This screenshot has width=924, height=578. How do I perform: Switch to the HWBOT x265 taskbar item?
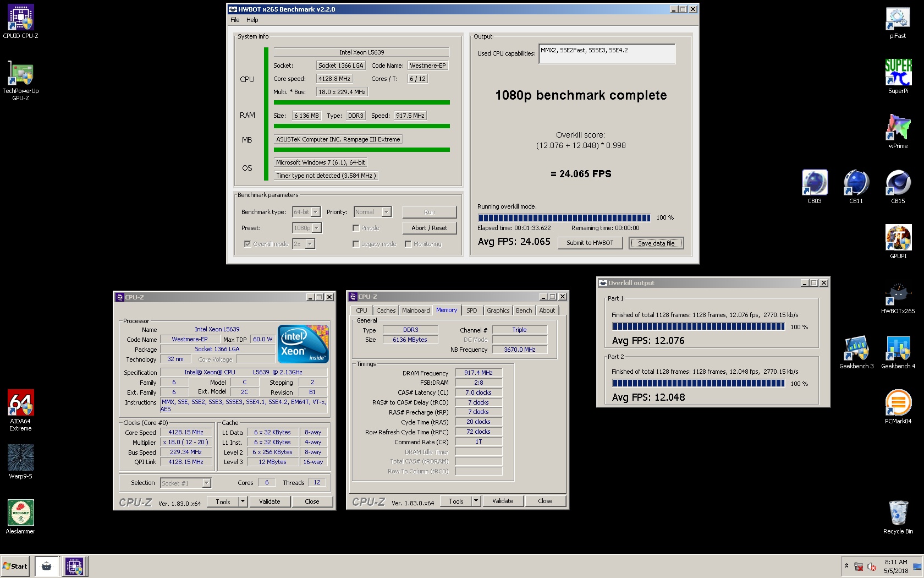47,566
